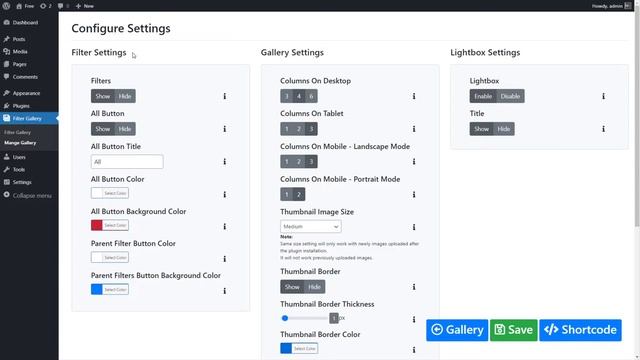Click the admin avatar in top bar
Viewport: 640px width, 360px height.
(628, 6)
